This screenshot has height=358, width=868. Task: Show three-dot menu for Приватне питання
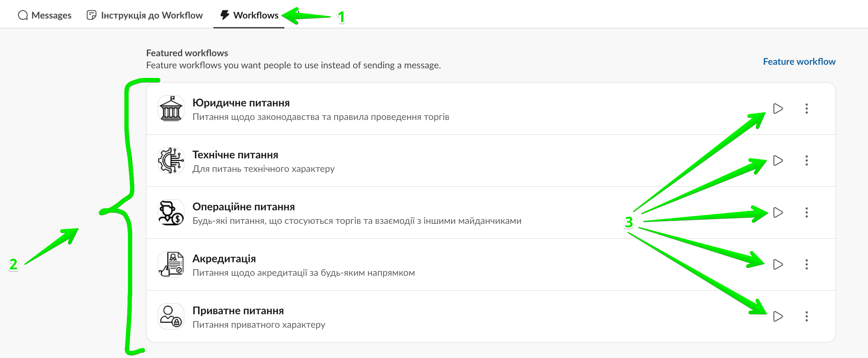click(807, 316)
